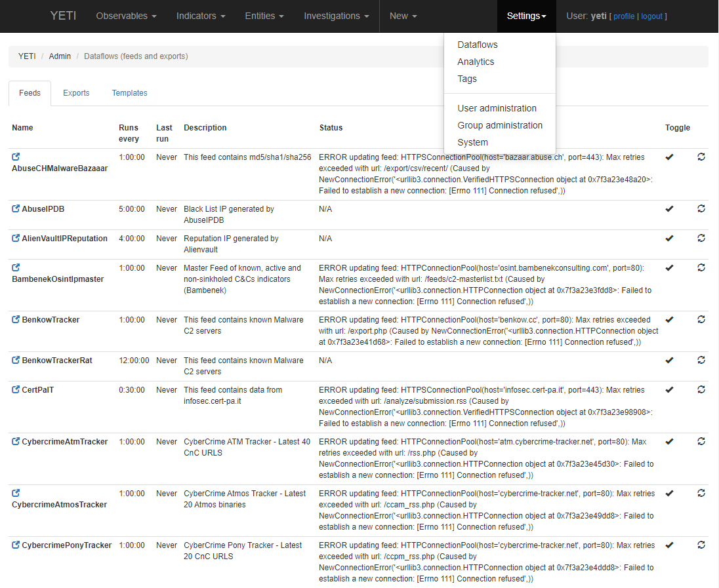Refresh the BenkowTrackerRat feed
719x588 pixels.
(701, 360)
